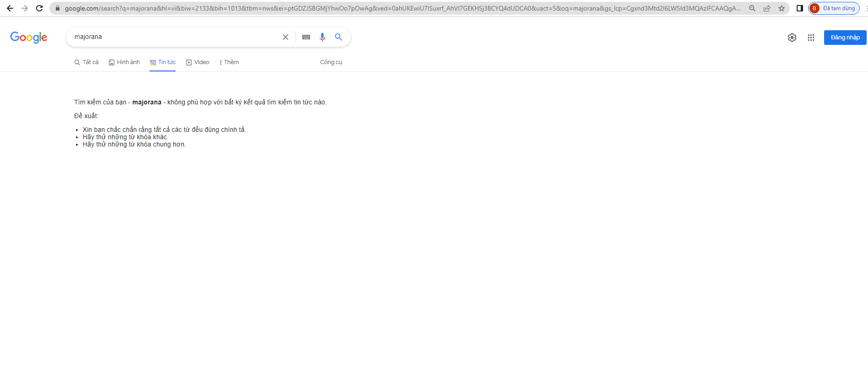The image size is (868, 375).
Task: Switch to the Tất cả tab
Action: tap(86, 62)
